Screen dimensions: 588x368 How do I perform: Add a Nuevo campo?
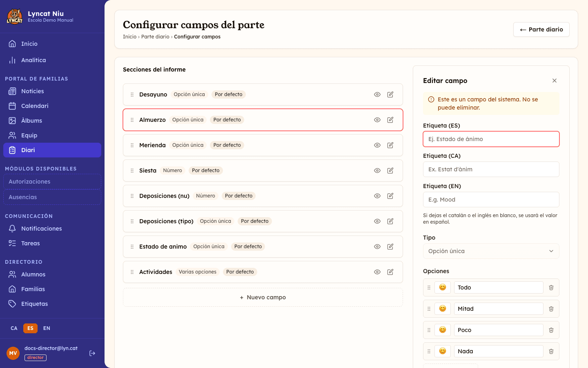point(263,297)
